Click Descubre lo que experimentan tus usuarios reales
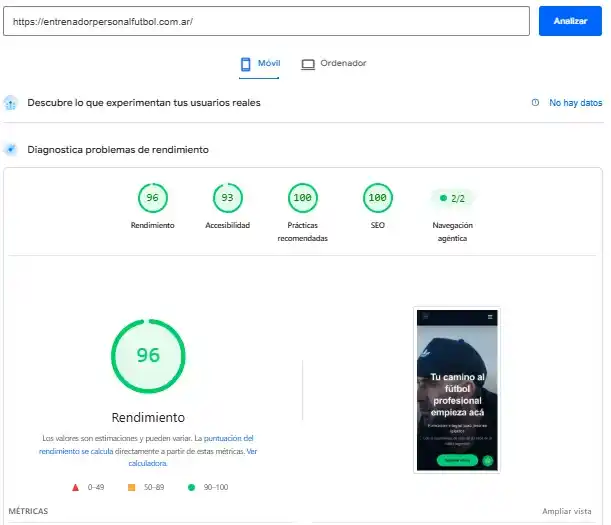Screen dimensions: 611x525 click(144, 103)
